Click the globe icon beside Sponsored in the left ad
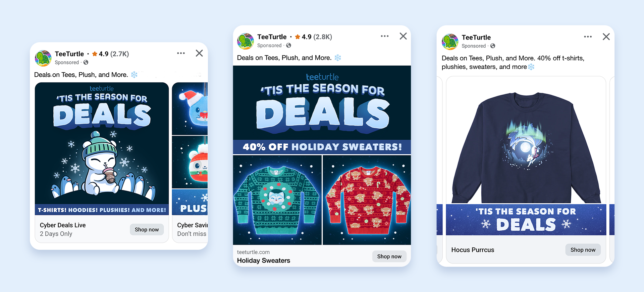Screen dimensions: 644x292 (x=86, y=62)
